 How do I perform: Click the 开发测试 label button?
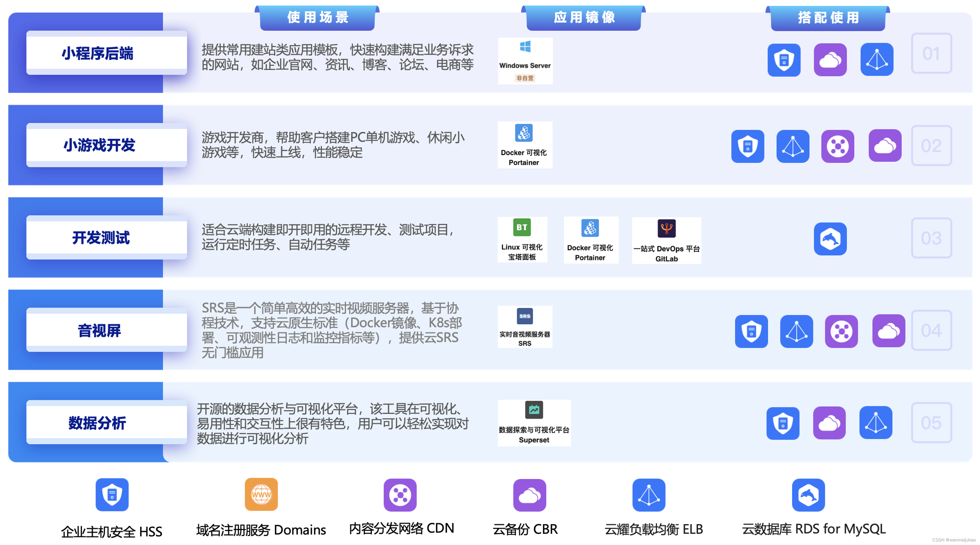(x=107, y=237)
